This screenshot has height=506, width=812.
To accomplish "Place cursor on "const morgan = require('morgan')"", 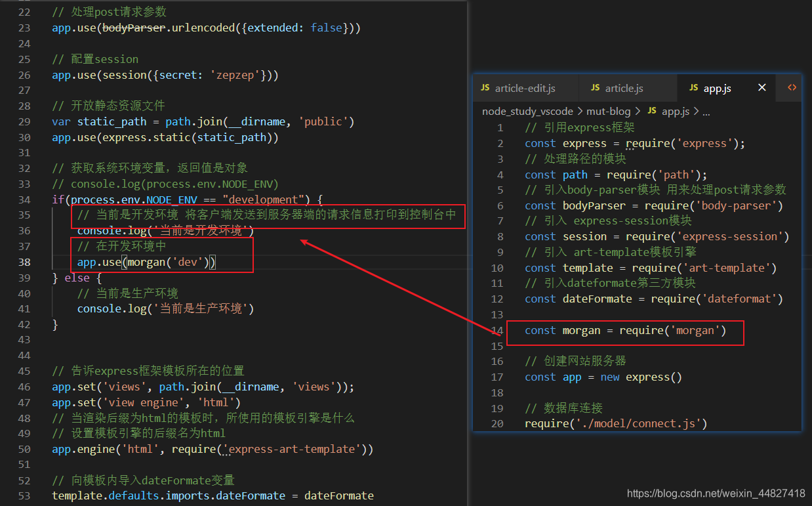I will [625, 331].
